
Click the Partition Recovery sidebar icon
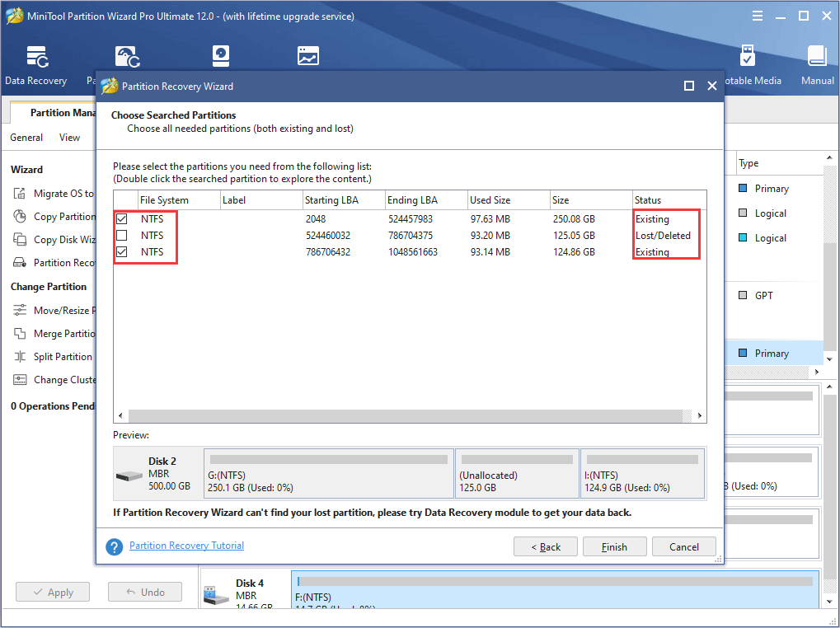pos(19,262)
